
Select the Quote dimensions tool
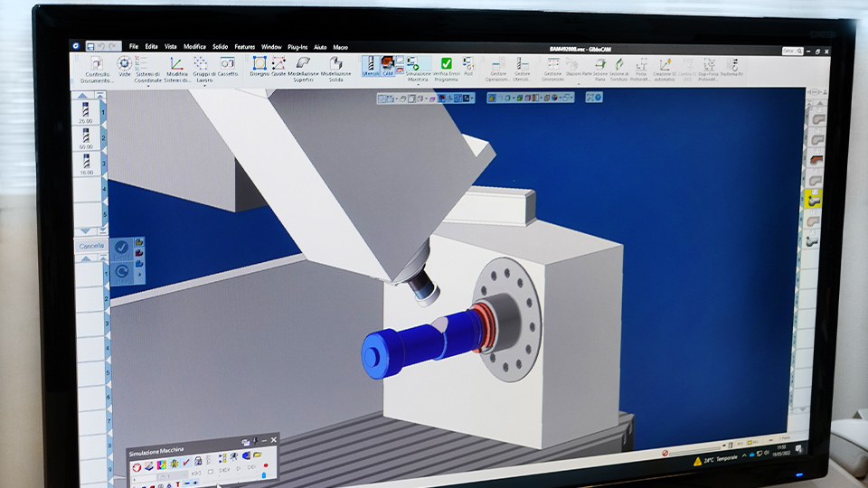pos(278,65)
